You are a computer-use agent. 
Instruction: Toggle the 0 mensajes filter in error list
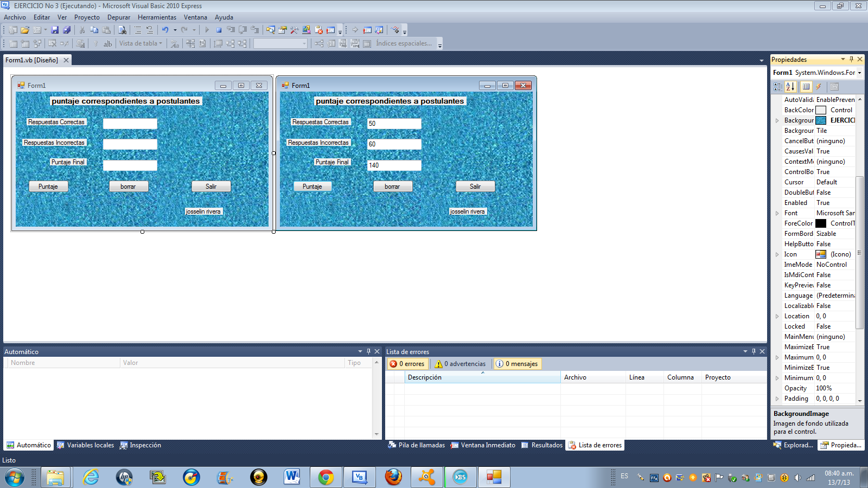pos(516,363)
